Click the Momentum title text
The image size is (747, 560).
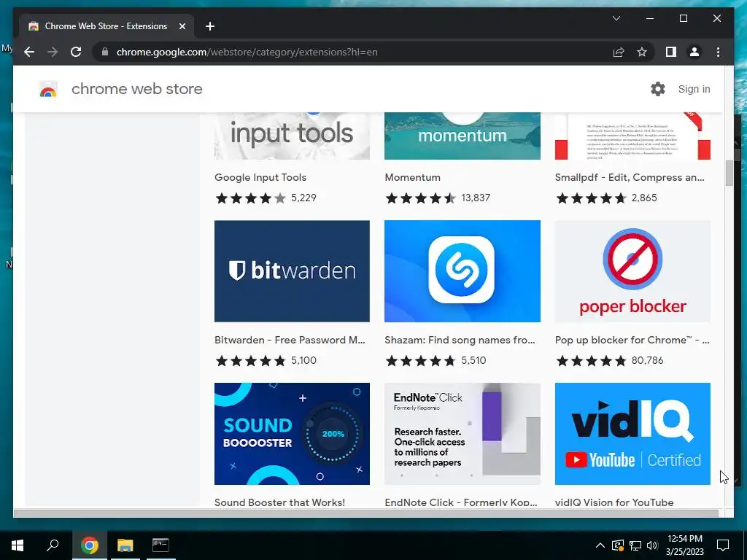pyautogui.click(x=413, y=177)
